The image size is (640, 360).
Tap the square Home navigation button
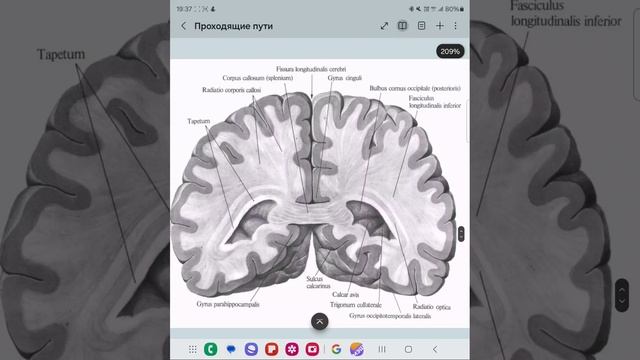click(408, 349)
